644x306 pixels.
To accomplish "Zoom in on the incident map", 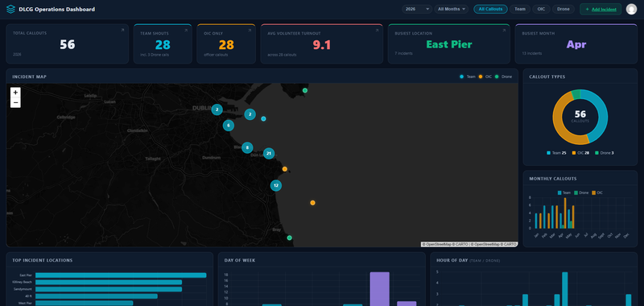I will (15, 93).
